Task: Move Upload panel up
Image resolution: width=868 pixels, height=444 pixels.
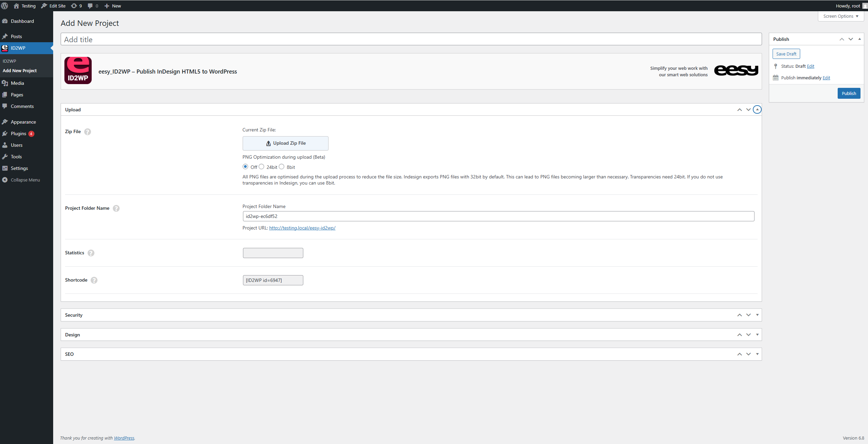Action: coord(740,110)
